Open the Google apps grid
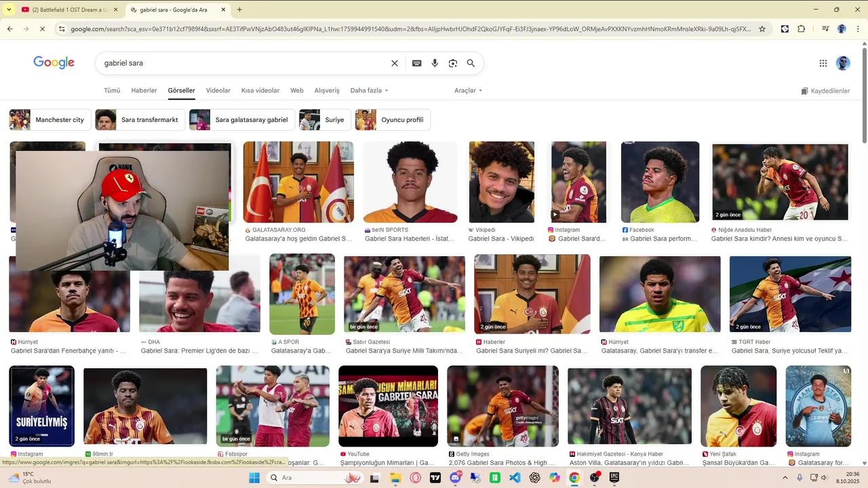868x488 pixels. coord(823,63)
